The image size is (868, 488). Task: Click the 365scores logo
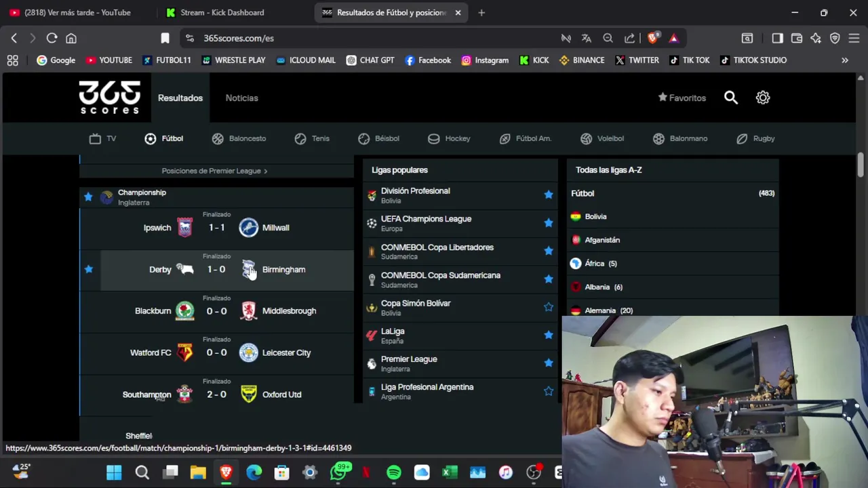pyautogui.click(x=110, y=98)
